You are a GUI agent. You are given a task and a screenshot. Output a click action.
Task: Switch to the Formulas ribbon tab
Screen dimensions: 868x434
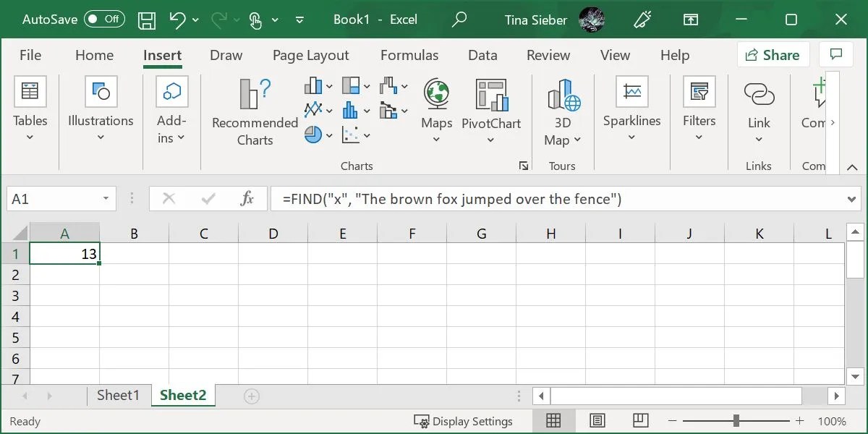(x=409, y=55)
